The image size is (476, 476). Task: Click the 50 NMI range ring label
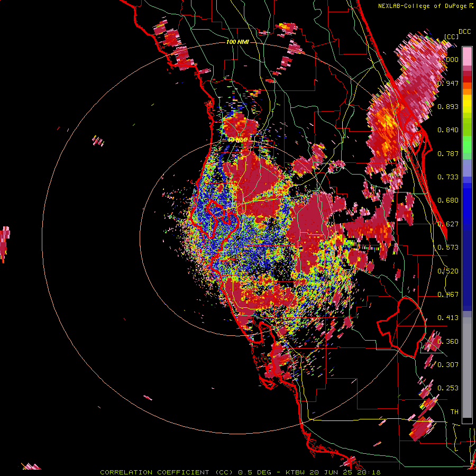tap(237, 140)
